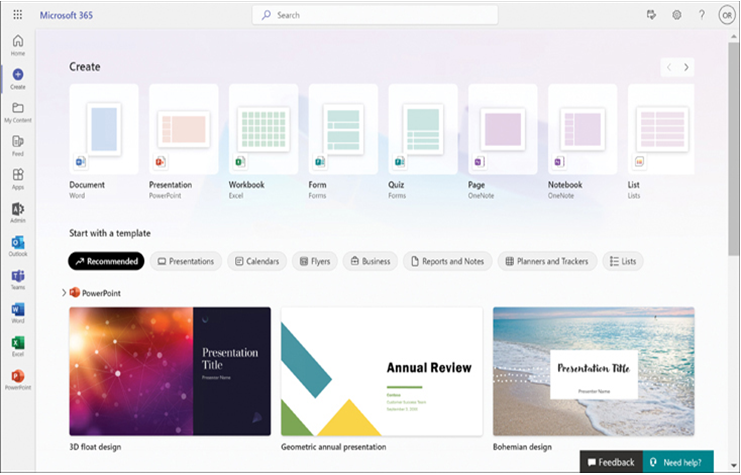Open settings gear in the header
741x475 pixels.
[x=677, y=15]
